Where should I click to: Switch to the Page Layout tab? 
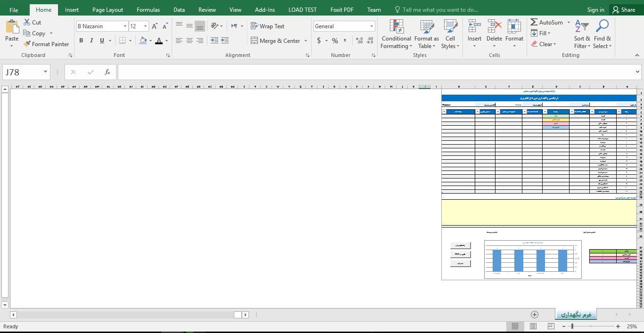[x=107, y=9]
